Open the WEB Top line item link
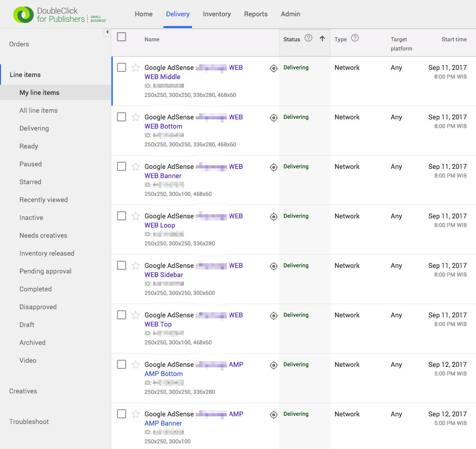 pos(158,324)
